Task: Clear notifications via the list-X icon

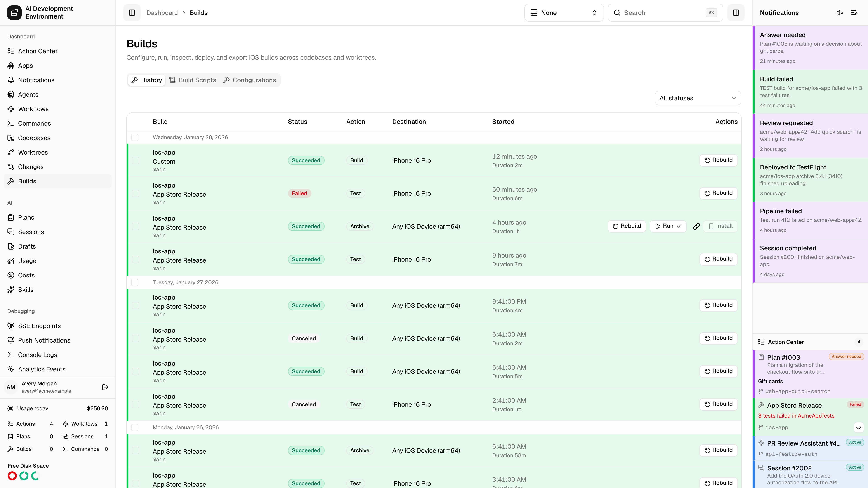Action: click(854, 13)
